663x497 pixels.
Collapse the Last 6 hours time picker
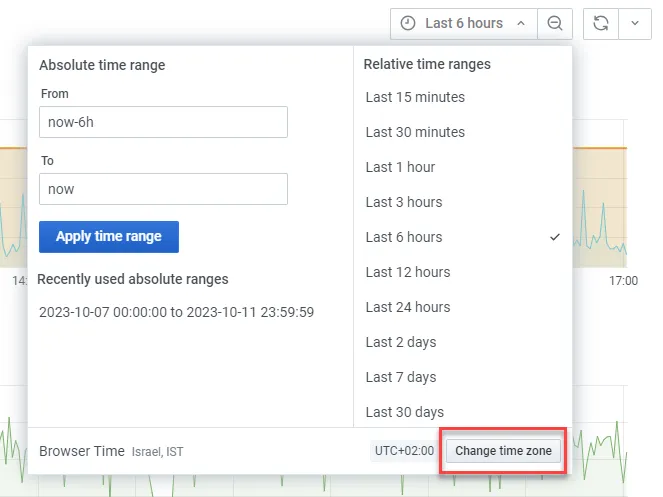(464, 23)
